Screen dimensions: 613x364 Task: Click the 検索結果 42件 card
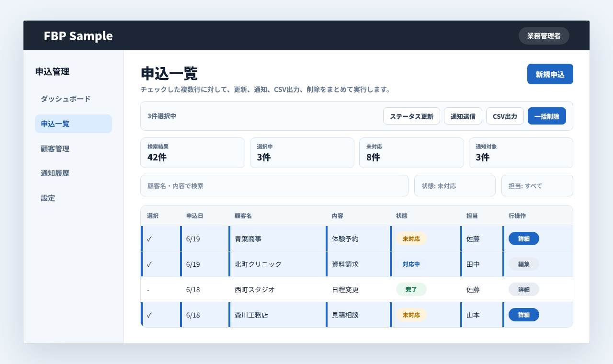[193, 153]
